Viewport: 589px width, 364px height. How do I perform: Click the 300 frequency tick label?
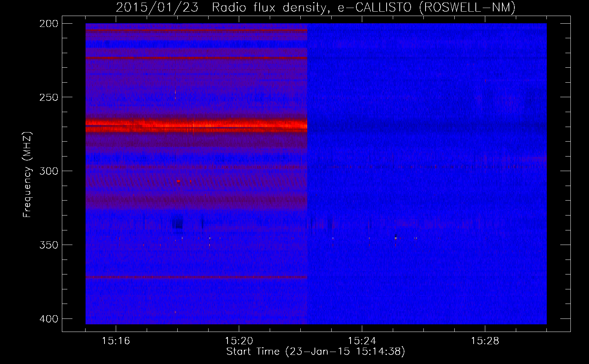click(x=49, y=171)
